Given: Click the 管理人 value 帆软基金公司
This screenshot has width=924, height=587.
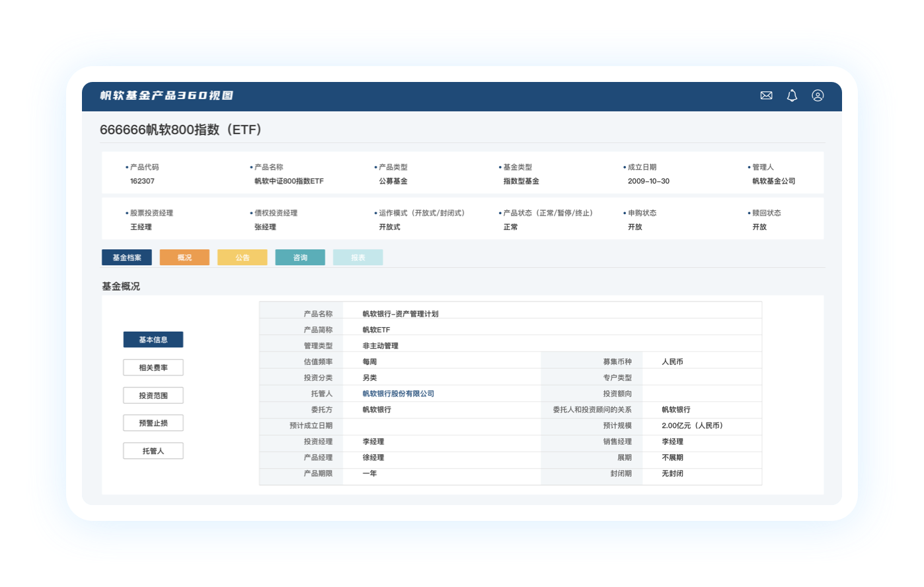Looking at the screenshot, I should coord(773,181).
